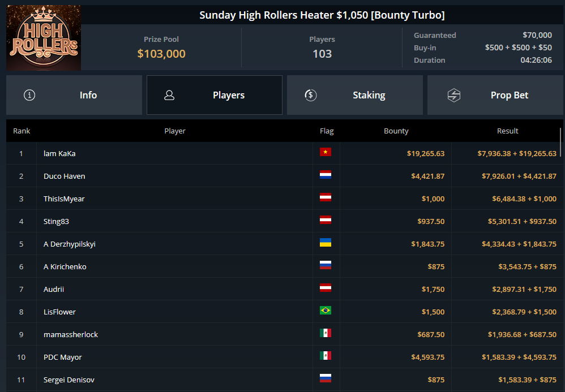
Task: Click PDC Mayor's Mexico flag icon
Action: (x=326, y=356)
